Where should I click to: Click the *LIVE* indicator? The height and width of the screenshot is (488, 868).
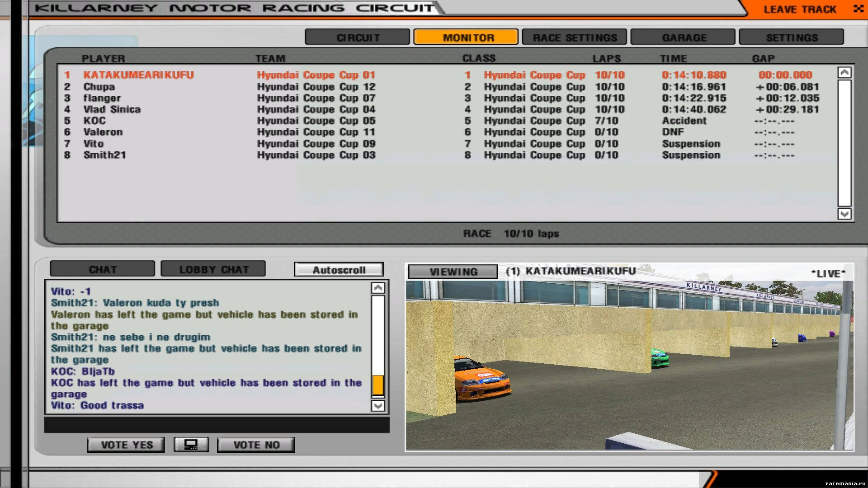[828, 273]
